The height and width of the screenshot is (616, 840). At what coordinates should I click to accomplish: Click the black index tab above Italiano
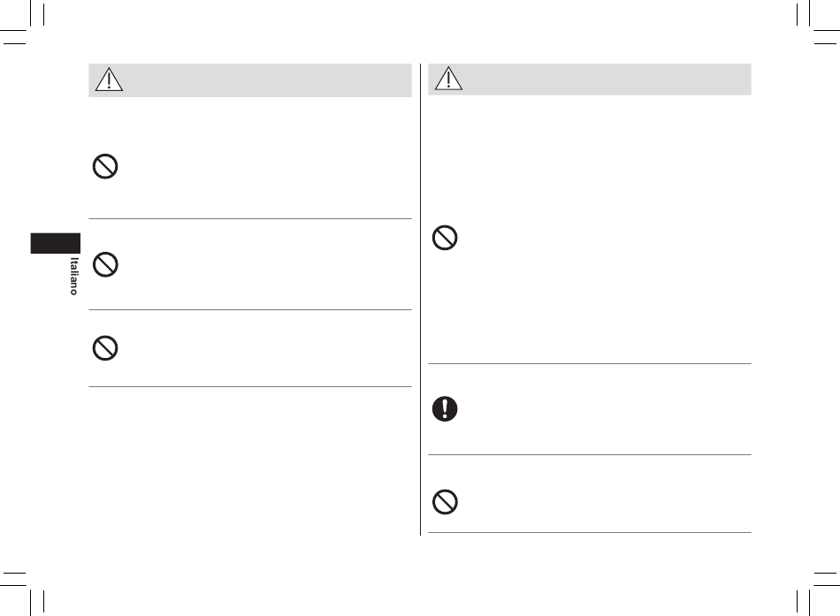55,244
